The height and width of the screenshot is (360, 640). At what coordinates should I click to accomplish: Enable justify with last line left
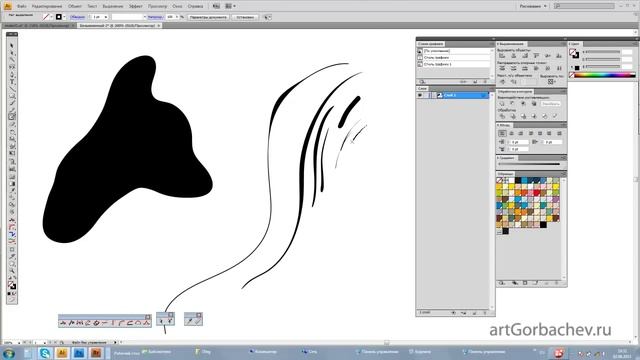tap(531, 133)
